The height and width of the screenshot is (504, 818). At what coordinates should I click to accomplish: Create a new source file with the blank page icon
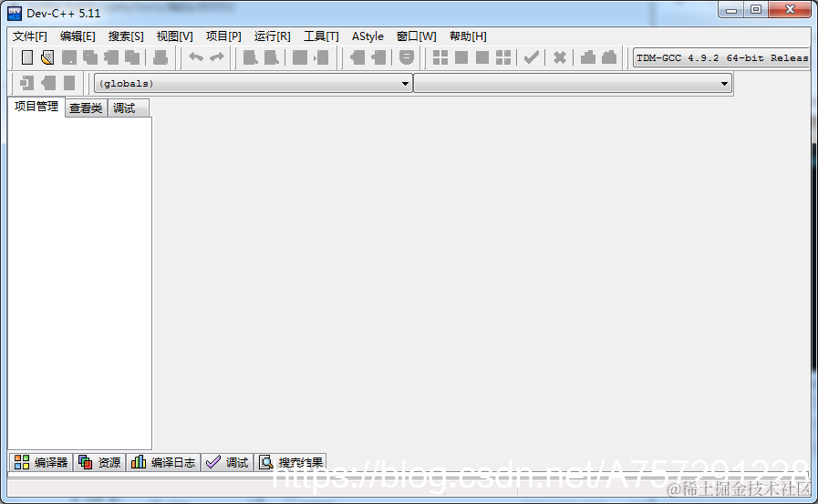[x=26, y=57]
